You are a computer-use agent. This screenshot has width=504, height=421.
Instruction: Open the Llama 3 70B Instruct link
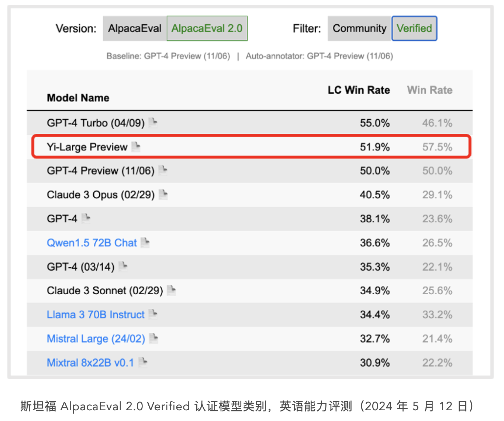coord(96,315)
